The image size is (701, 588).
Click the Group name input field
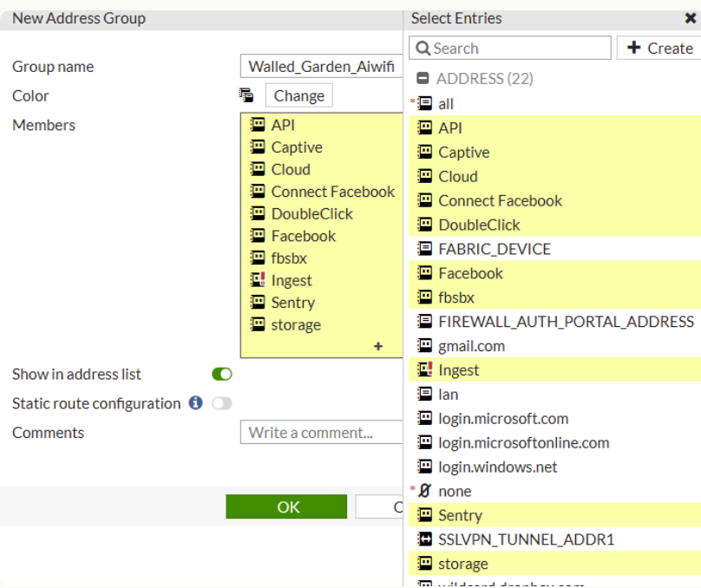click(x=322, y=66)
